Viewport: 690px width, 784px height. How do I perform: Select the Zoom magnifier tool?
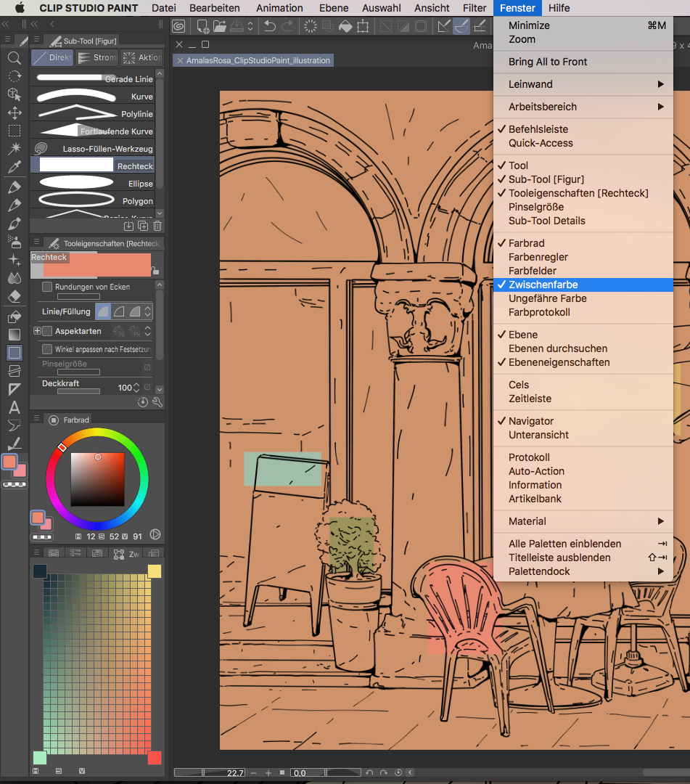14,58
